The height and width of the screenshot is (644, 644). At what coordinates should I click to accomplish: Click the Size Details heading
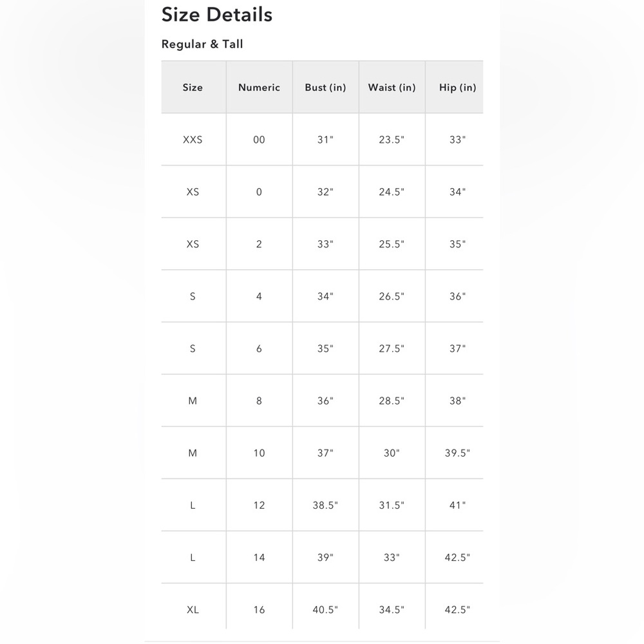coord(217,15)
